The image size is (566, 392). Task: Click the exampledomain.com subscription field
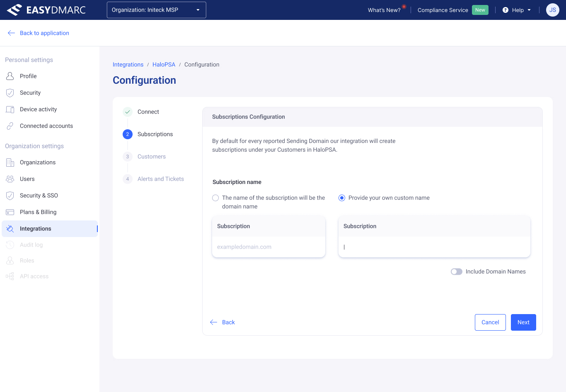click(268, 247)
